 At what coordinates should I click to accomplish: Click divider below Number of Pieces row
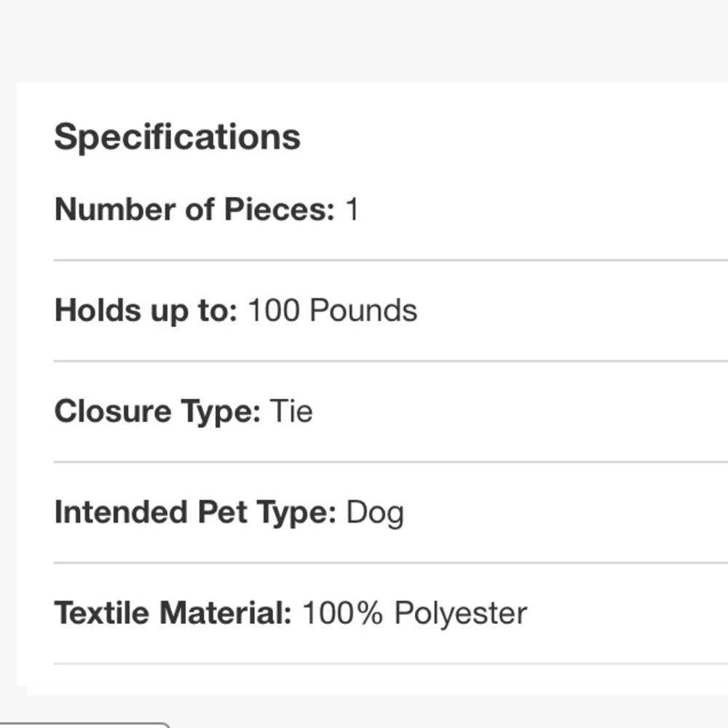(390, 261)
